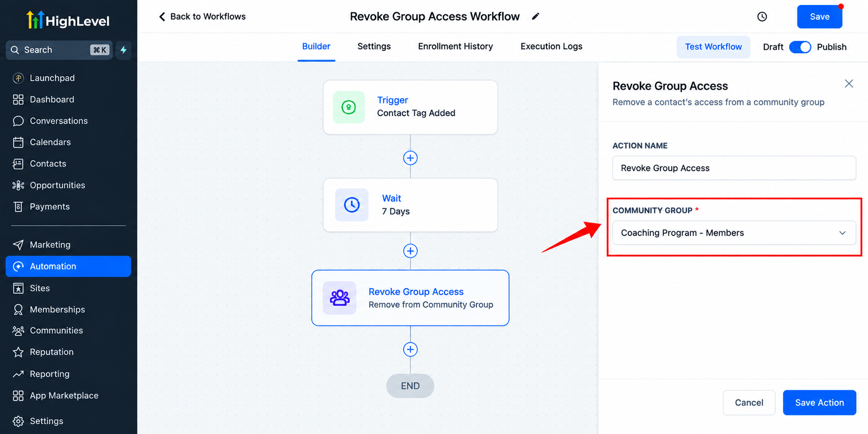Viewport: 868px width, 434px height.
Task: Open the Execution Logs tab
Action: tap(551, 46)
